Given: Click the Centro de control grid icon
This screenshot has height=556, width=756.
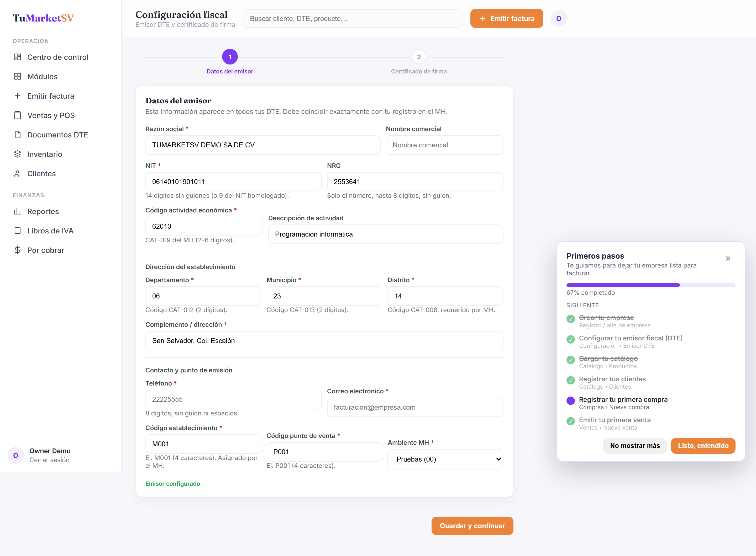Looking at the screenshot, I should click(18, 57).
